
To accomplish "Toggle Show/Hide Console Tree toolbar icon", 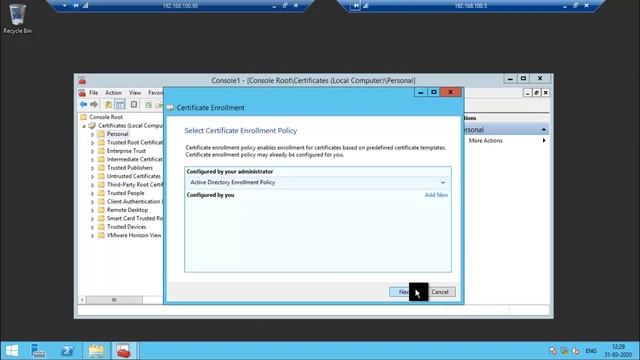I will pos(120,104).
